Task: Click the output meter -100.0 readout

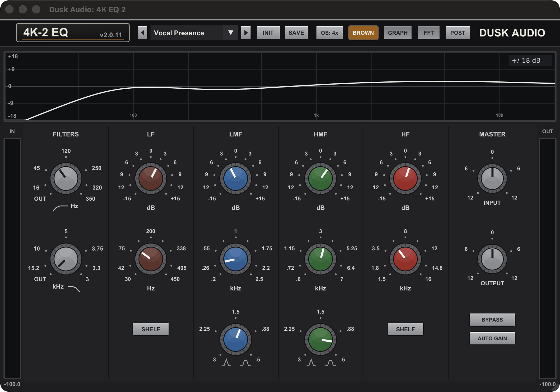Action: click(547, 384)
